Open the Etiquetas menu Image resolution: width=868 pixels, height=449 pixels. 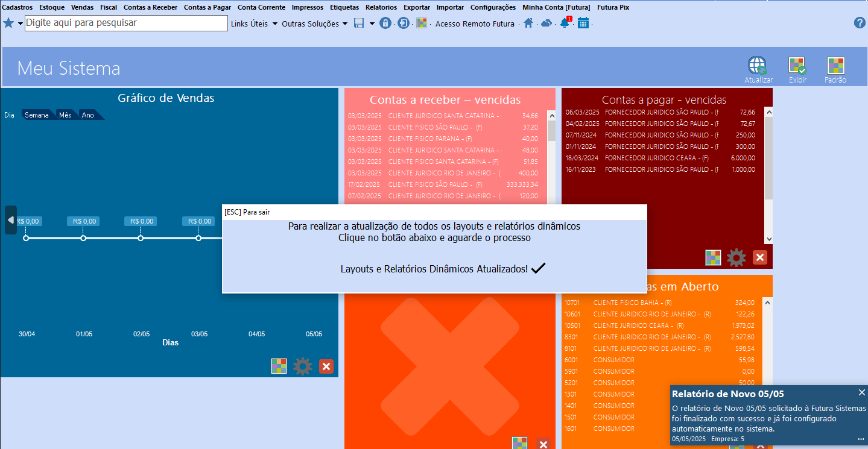pos(344,7)
